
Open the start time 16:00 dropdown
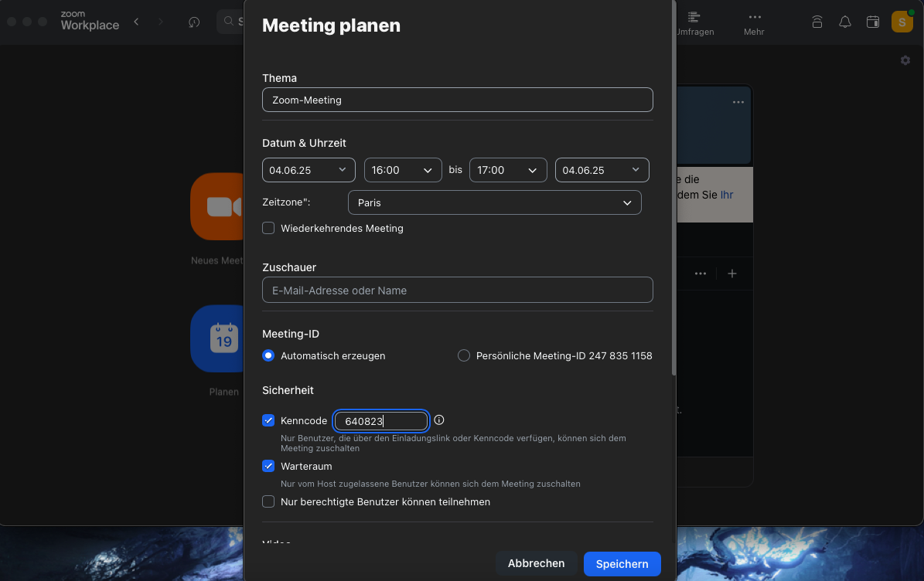[403, 170]
